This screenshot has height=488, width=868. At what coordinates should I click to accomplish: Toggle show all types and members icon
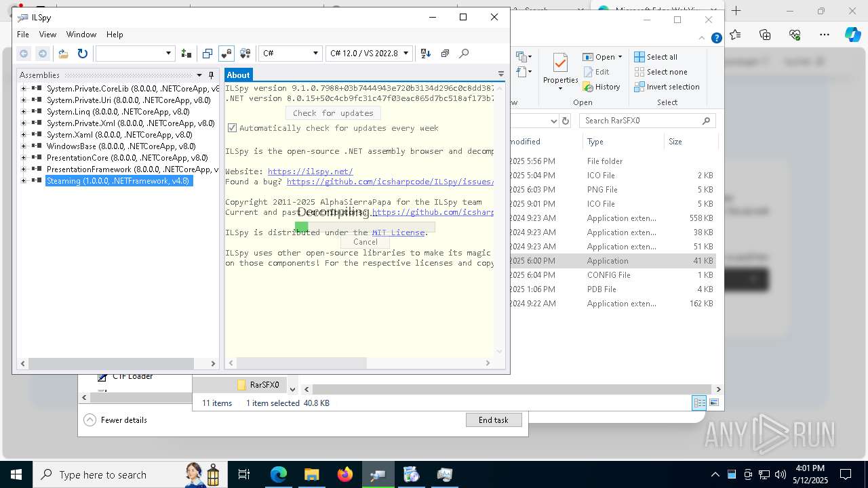pos(245,54)
